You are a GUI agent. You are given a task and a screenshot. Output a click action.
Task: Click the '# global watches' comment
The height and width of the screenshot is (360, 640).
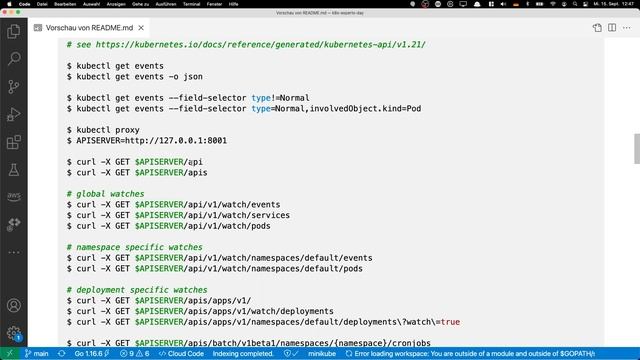(x=105, y=194)
